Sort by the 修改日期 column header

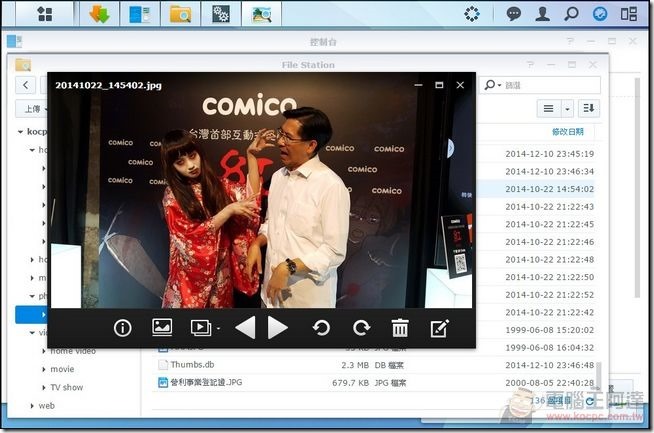point(567,132)
